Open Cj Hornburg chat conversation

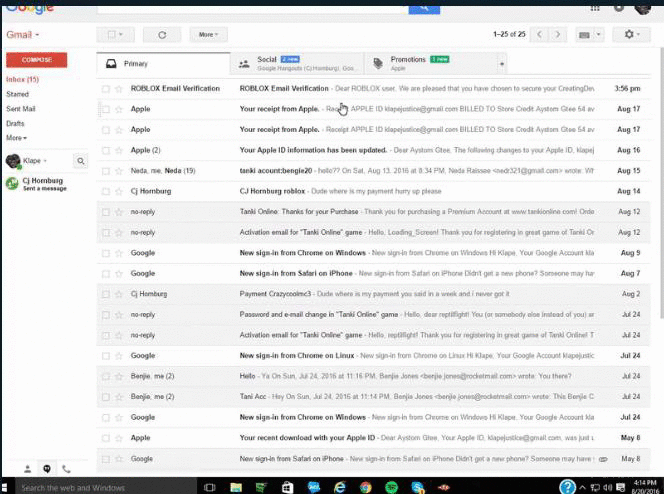(46, 184)
